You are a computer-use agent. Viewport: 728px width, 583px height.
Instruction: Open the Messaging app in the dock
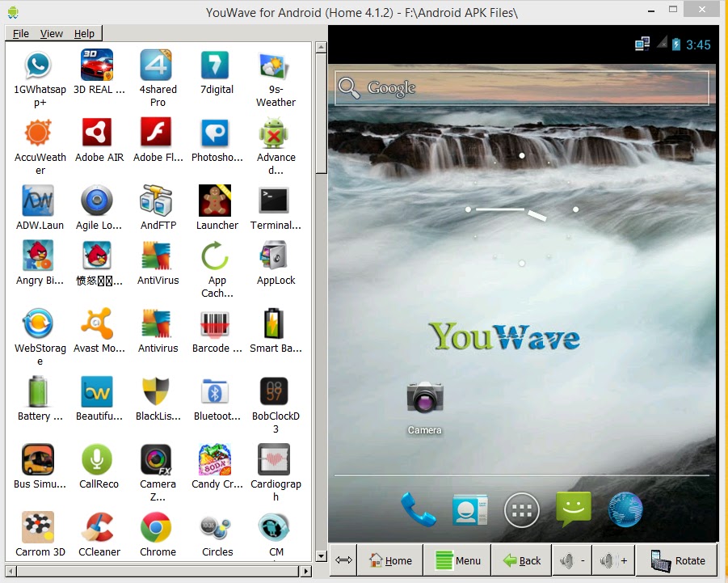click(x=574, y=509)
